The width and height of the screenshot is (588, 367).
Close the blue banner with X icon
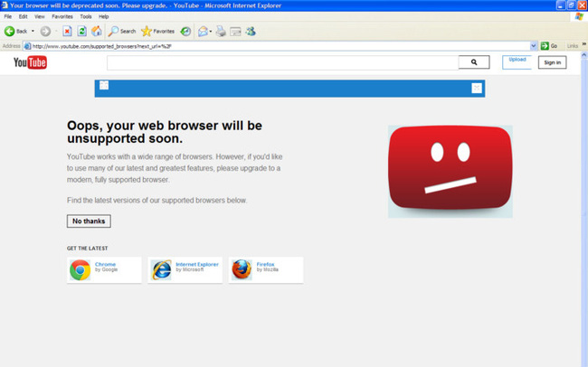477,88
